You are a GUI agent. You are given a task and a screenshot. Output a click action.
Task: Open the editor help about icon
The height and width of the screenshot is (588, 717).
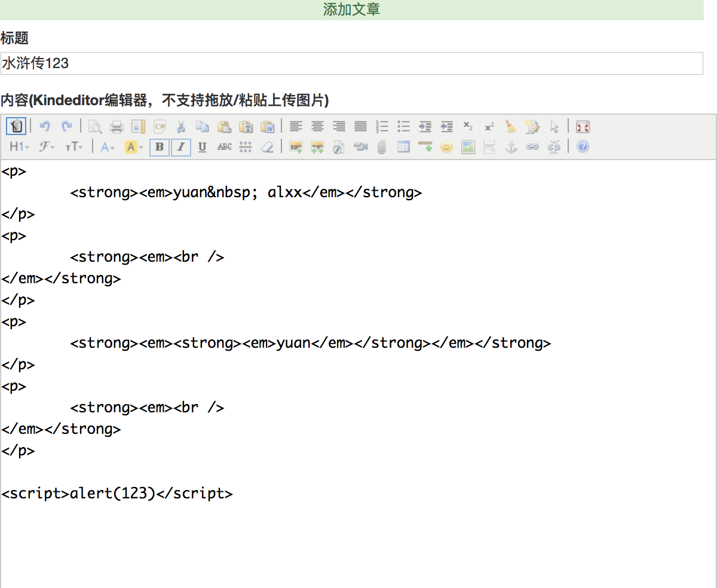click(583, 146)
